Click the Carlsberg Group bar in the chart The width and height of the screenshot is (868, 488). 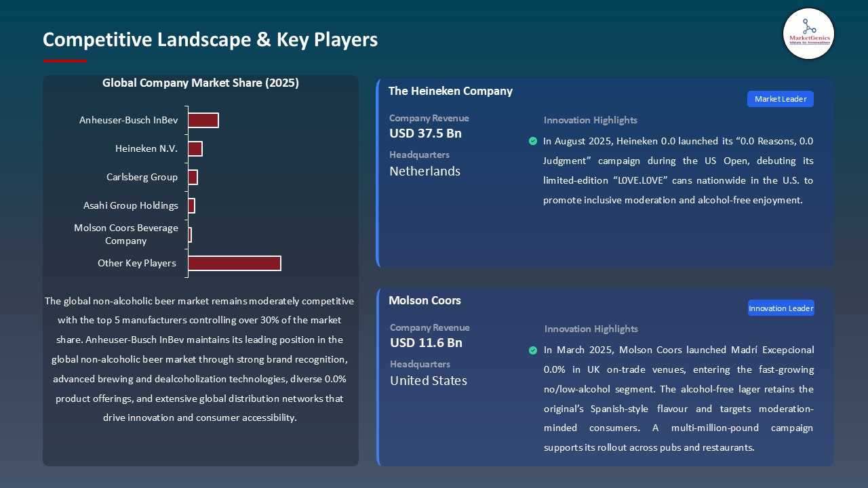coord(192,177)
